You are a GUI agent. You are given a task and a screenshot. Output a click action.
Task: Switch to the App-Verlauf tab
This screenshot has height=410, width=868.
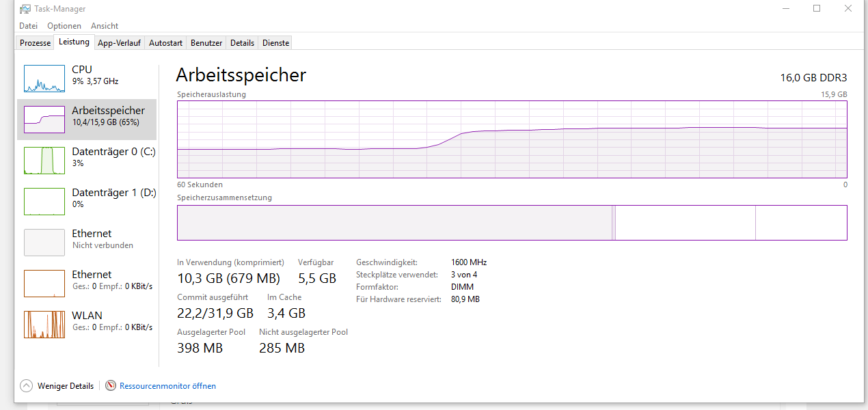[119, 43]
